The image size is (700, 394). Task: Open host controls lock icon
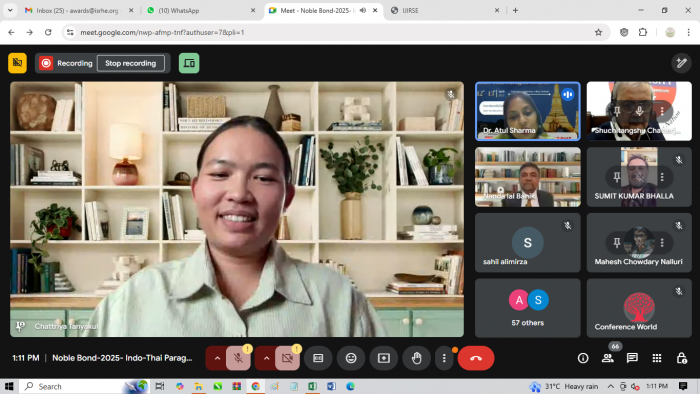[x=681, y=358]
